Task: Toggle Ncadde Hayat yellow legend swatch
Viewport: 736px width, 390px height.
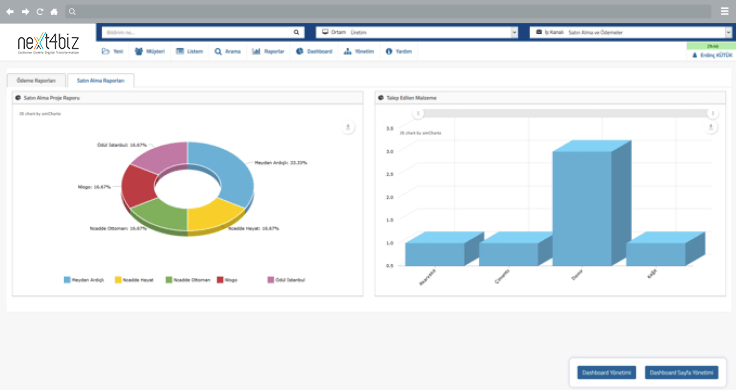Action: [x=118, y=280]
